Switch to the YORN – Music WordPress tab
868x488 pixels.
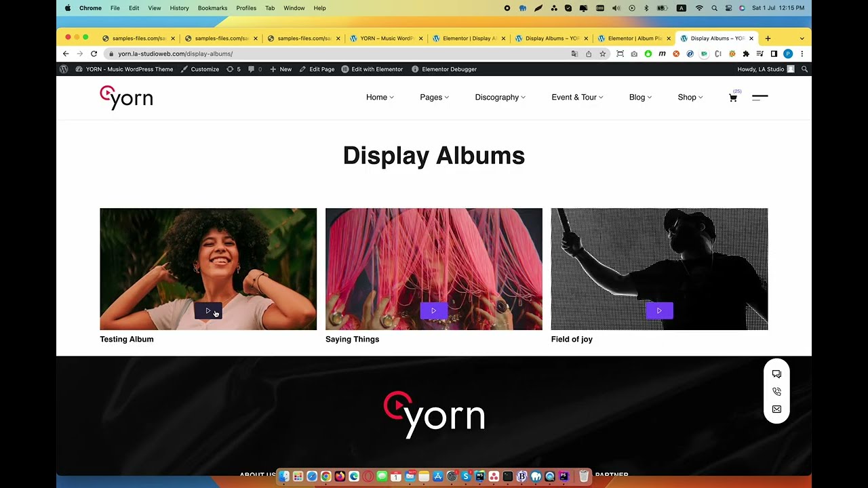point(387,39)
